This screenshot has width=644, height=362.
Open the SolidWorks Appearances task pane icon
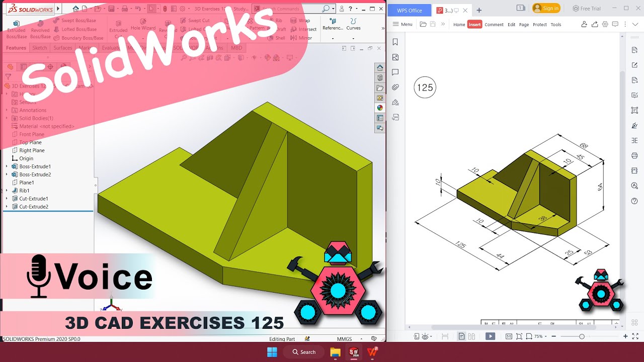click(x=380, y=108)
